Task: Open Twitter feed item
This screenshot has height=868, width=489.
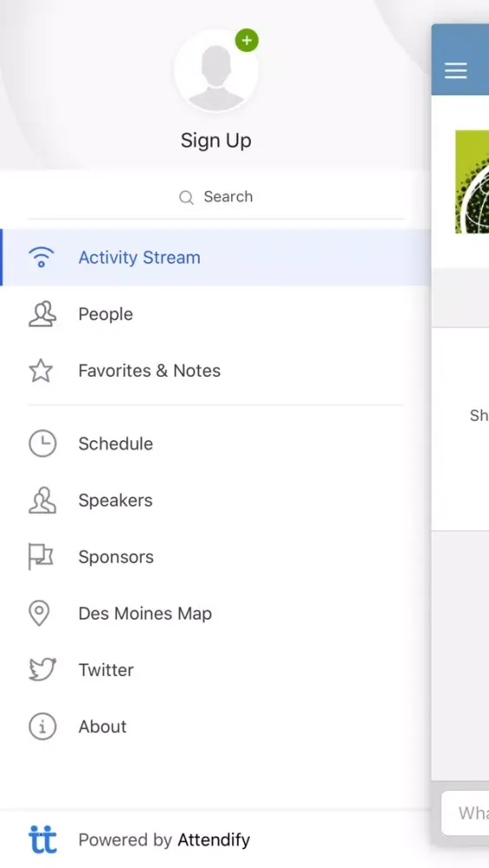Action: pos(215,670)
